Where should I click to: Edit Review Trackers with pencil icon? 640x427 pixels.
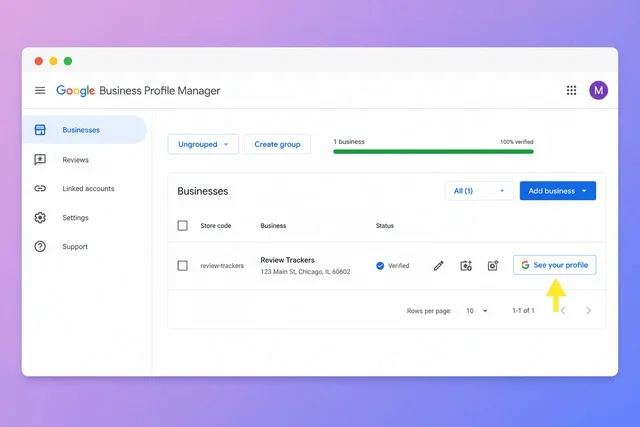pyautogui.click(x=438, y=266)
